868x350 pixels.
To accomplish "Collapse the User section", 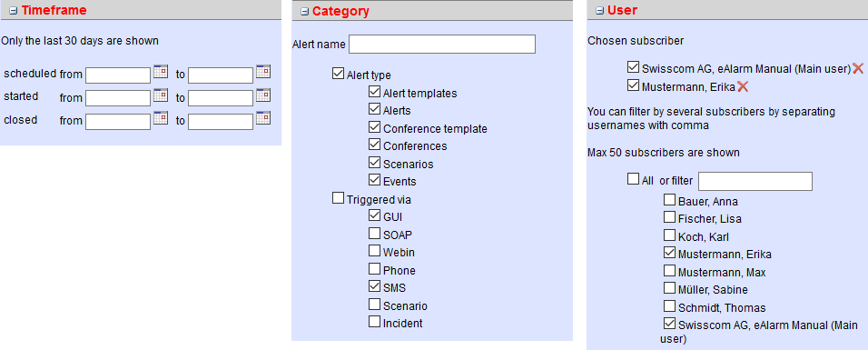I will 599,11.
